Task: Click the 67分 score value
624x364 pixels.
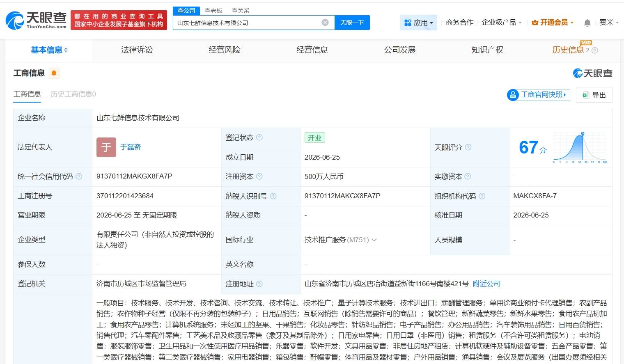Action: point(532,147)
